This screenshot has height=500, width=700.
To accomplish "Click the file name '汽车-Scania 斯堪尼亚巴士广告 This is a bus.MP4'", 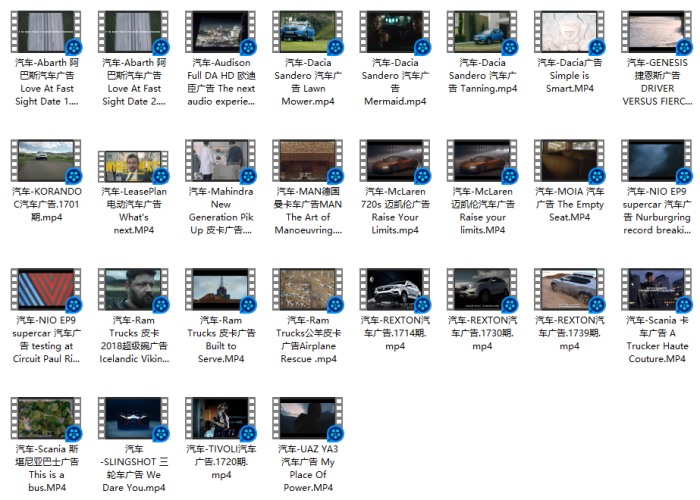I will pyautogui.click(x=46, y=468).
